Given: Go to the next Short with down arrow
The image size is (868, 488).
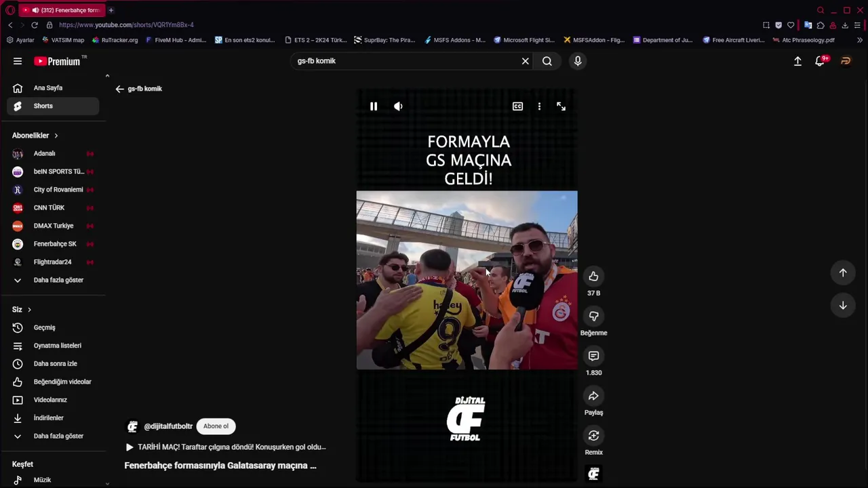Looking at the screenshot, I should (843, 306).
